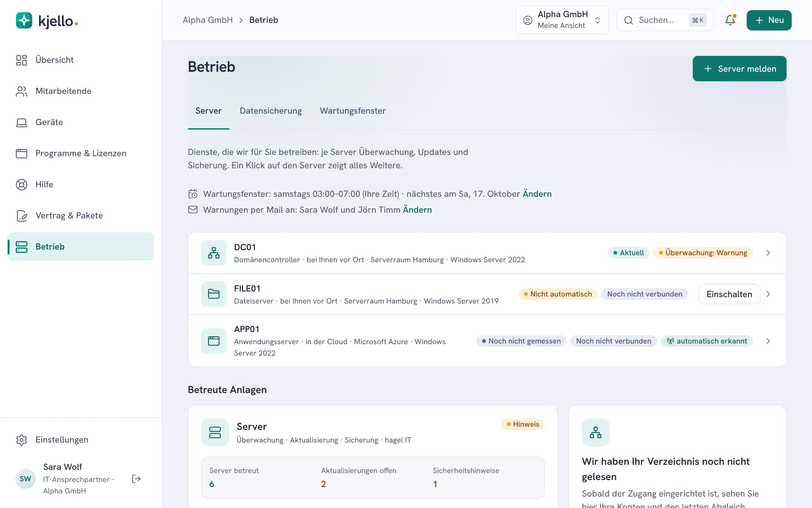This screenshot has height=508, width=812.
Task: Expand the DC01 row chevron
Action: [x=768, y=253]
